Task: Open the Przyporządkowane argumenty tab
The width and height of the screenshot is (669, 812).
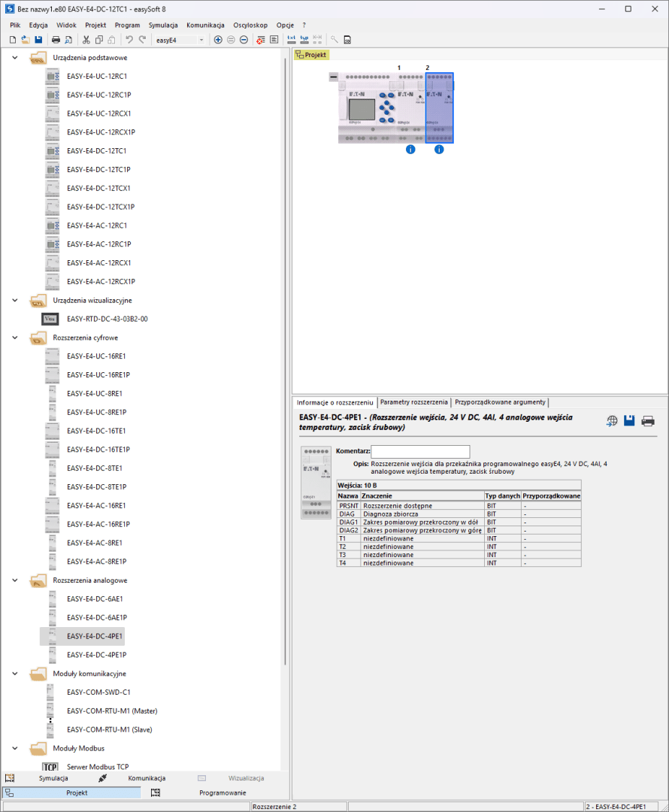Action: click(x=500, y=402)
